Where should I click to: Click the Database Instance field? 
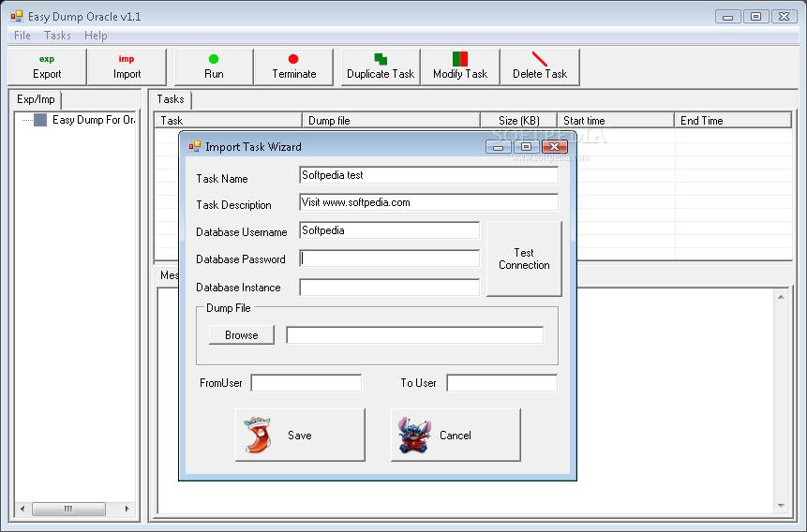pos(390,288)
